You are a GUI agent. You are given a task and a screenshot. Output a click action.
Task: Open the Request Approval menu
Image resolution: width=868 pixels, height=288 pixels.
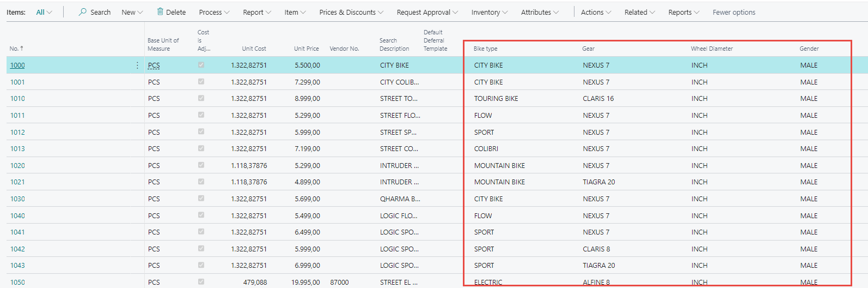click(x=427, y=12)
